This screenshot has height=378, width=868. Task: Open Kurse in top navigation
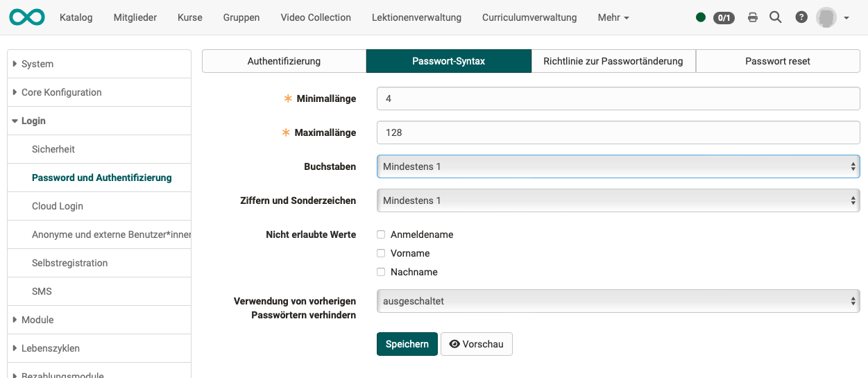click(x=190, y=17)
